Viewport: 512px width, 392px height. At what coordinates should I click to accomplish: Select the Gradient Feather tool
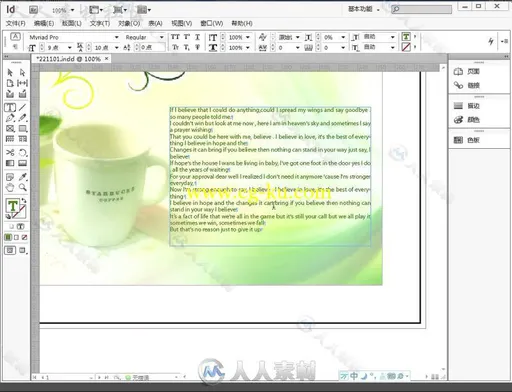tap(22, 163)
